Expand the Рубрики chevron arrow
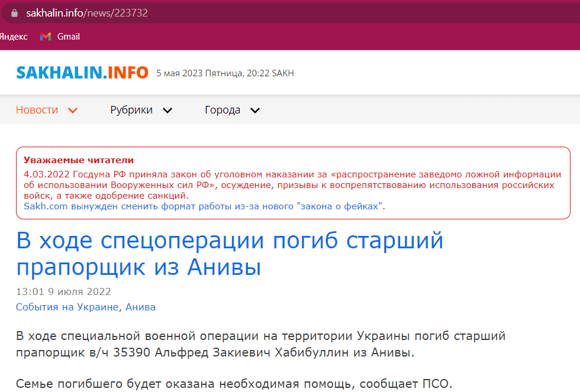This screenshot has height=392, width=580. pyautogui.click(x=167, y=111)
